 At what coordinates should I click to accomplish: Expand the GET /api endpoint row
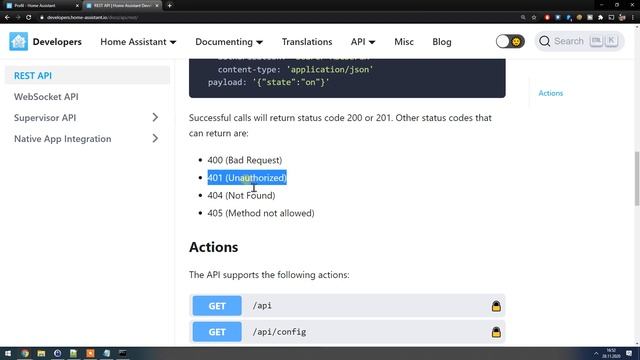(x=347, y=306)
